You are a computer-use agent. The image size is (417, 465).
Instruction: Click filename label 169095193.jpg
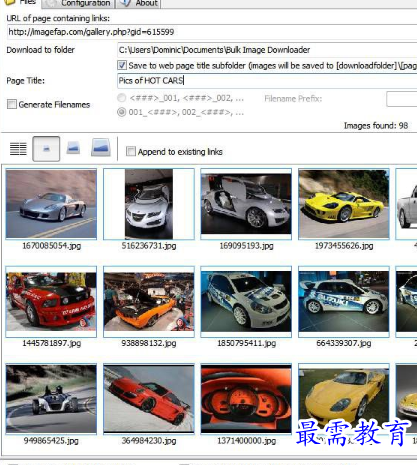coord(246,246)
